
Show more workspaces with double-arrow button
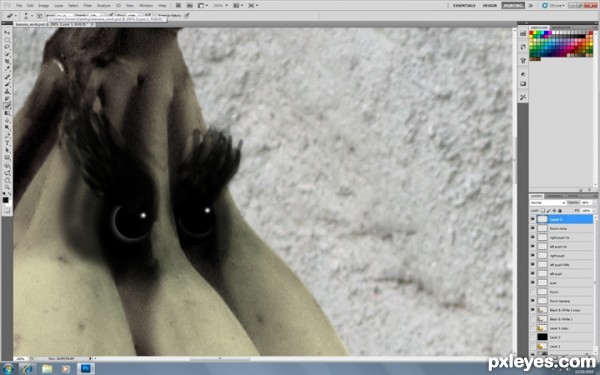coord(531,5)
